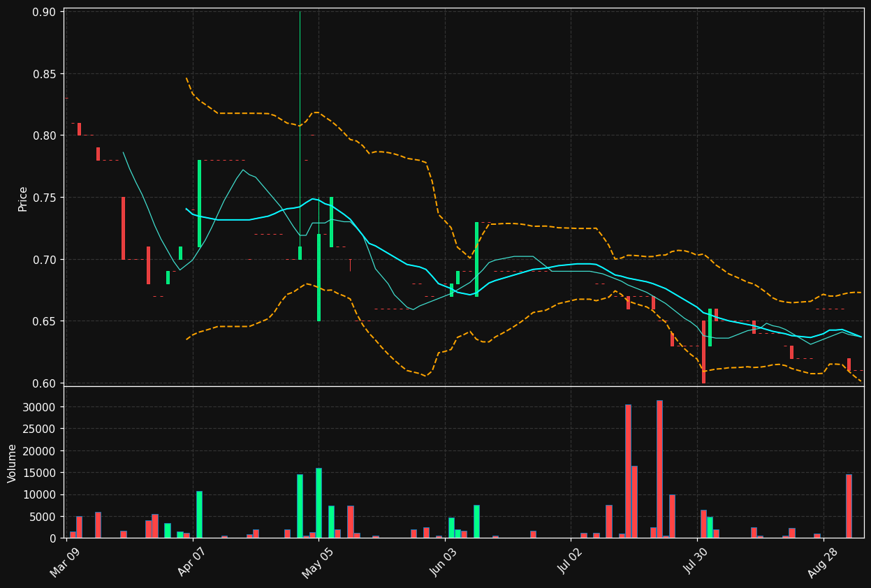
Task: Select the vertical Volume axis title
Action: tap(12, 463)
